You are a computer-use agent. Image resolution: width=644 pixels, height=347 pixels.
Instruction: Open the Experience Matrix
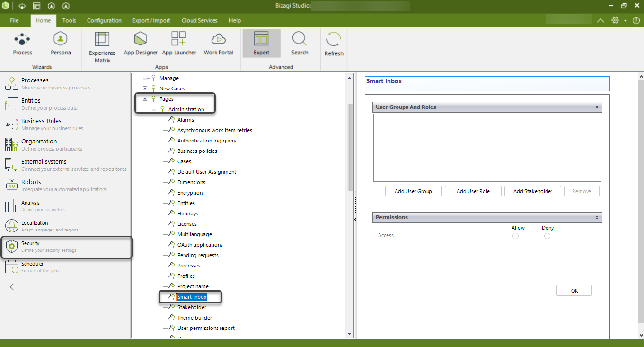pos(102,47)
